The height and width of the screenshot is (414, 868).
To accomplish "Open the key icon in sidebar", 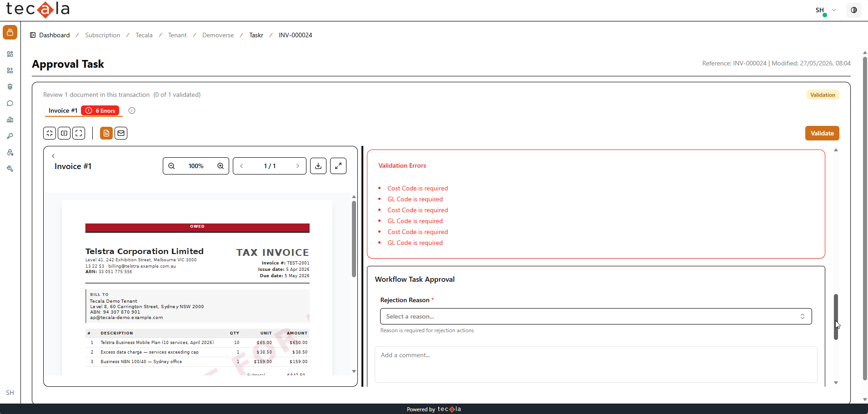I will pos(10,136).
